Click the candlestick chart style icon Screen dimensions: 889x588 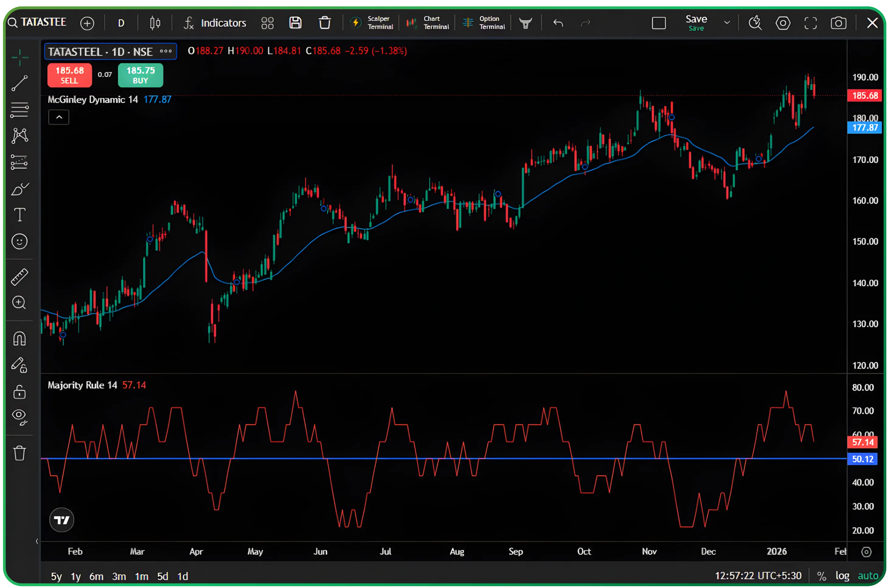(155, 23)
